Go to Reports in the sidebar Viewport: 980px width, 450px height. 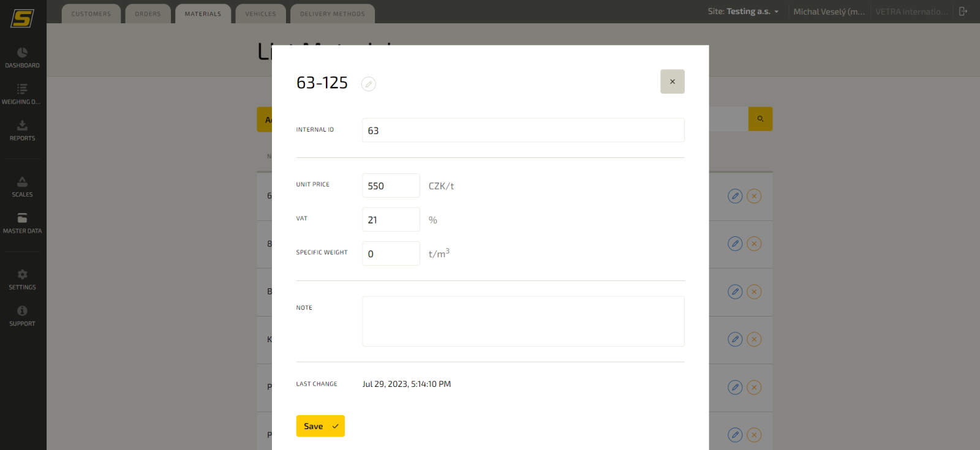click(x=22, y=130)
